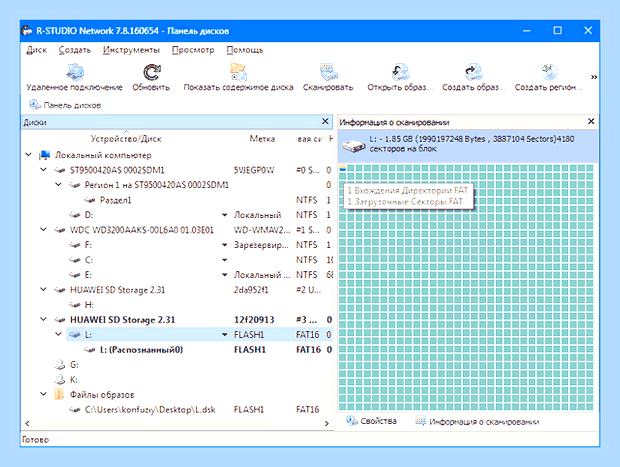Select optical drive G:
Image resolution: width=620 pixels, height=467 pixels.
(74, 365)
